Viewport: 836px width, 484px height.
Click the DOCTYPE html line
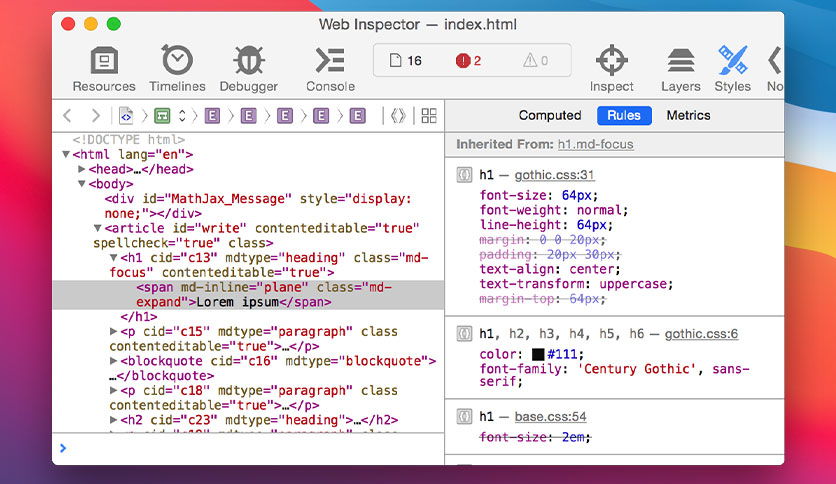pyautogui.click(x=128, y=140)
